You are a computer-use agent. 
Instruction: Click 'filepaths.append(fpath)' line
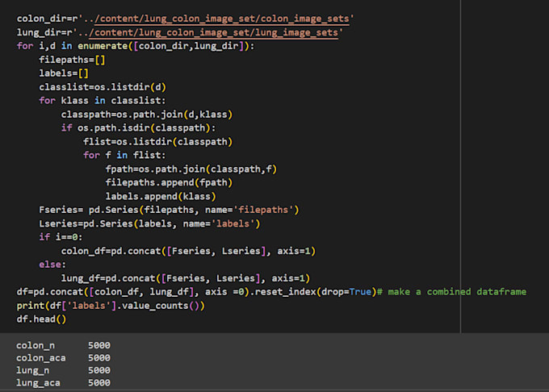tap(169, 182)
